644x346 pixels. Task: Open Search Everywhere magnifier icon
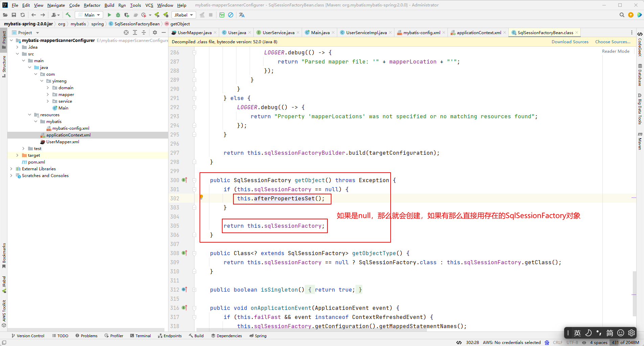[622, 15]
